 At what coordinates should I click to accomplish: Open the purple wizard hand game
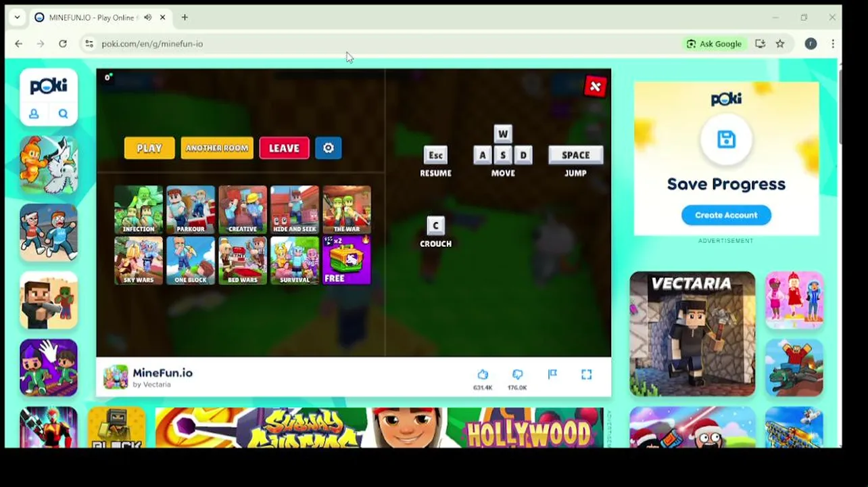pos(49,368)
